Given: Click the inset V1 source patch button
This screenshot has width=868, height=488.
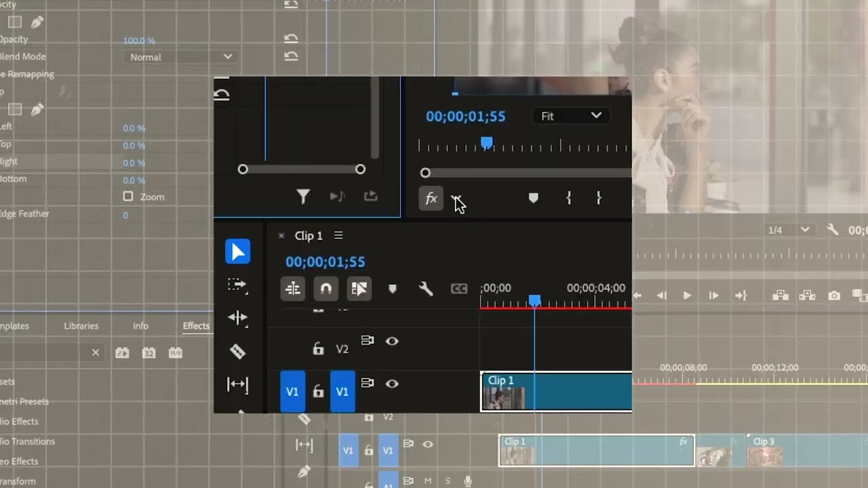Looking at the screenshot, I should coord(292,391).
